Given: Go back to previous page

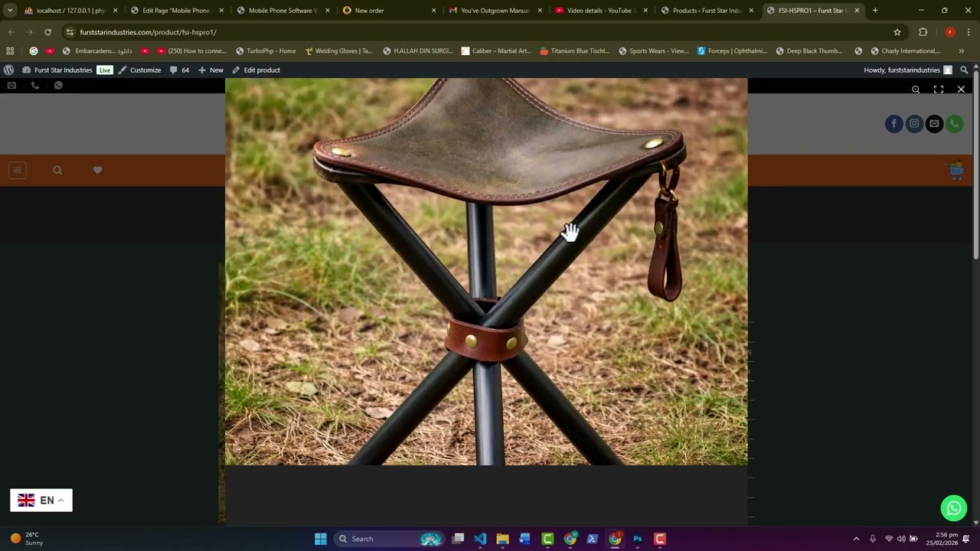Looking at the screenshot, I should coord(11,32).
